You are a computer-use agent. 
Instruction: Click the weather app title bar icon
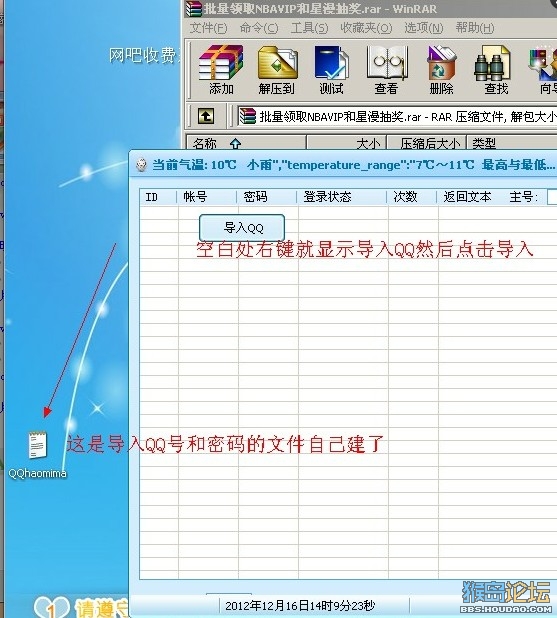pyautogui.click(x=141, y=165)
